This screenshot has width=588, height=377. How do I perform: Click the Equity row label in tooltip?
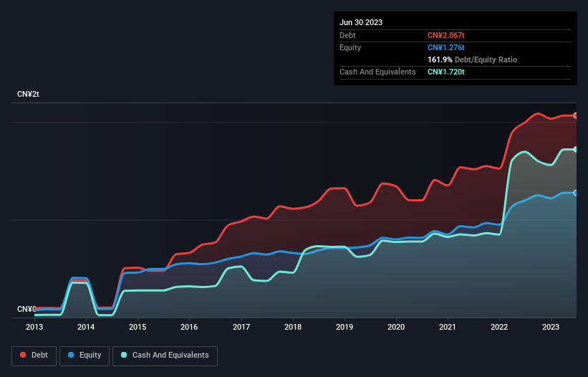pos(350,47)
